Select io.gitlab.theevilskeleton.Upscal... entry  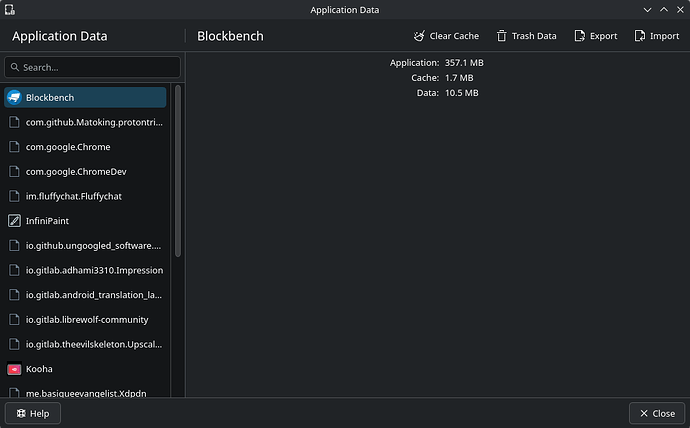[x=85, y=344]
